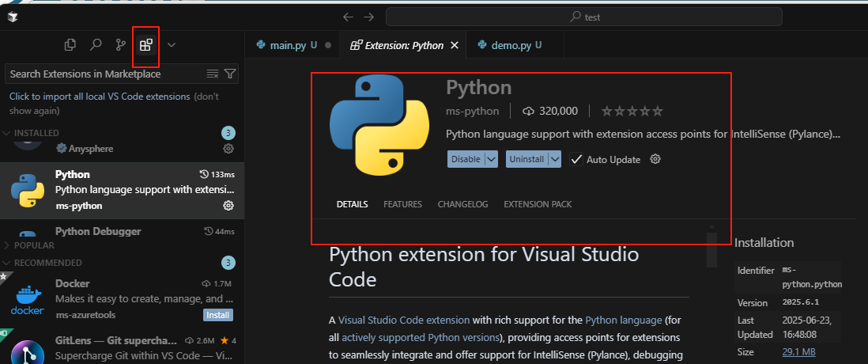Select the DETAILS tab
868x364 pixels.
click(352, 204)
